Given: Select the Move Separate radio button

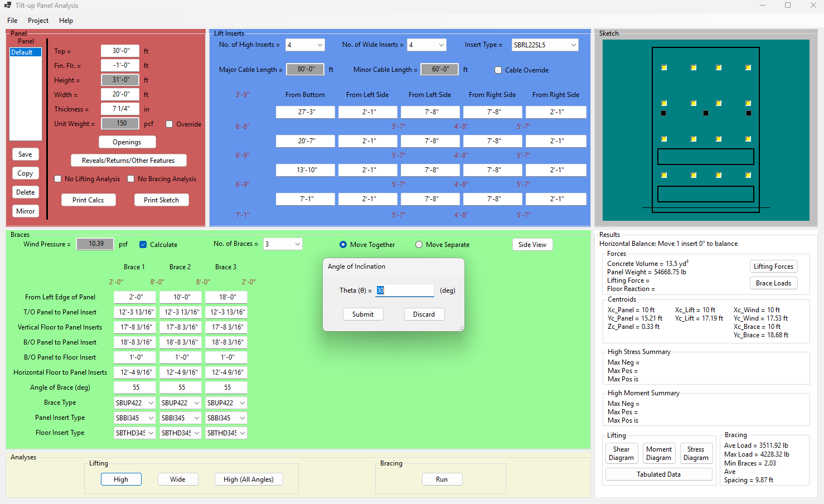Looking at the screenshot, I should click(x=419, y=245).
